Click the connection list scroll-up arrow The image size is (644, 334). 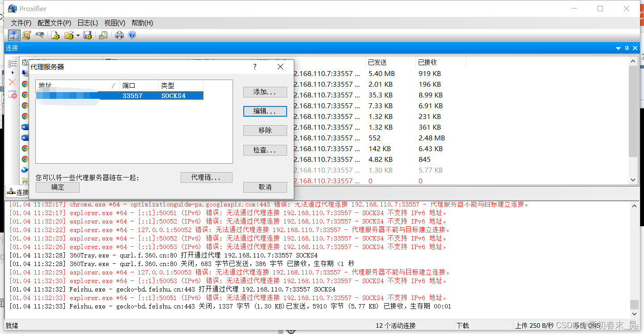pos(633,61)
